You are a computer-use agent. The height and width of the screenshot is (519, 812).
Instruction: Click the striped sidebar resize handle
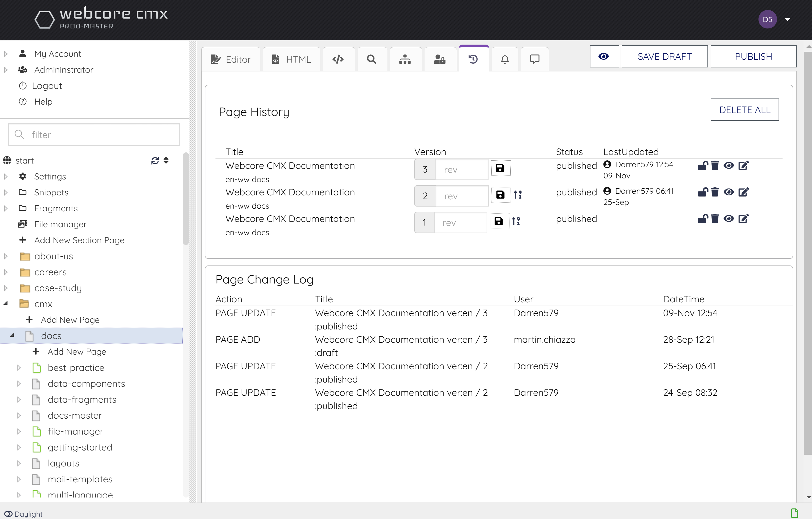tap(193, 272)
